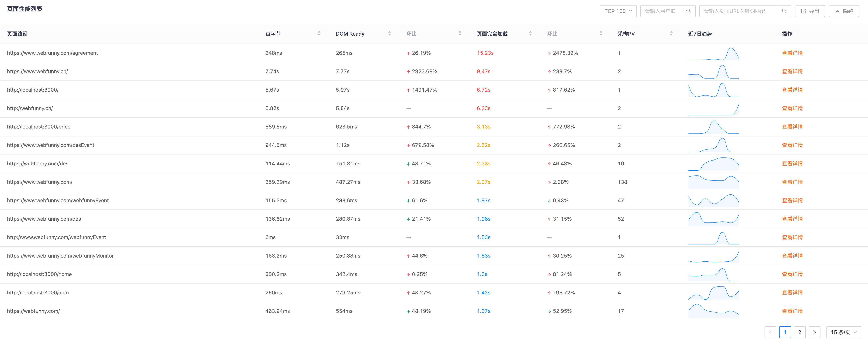Go to next page with right arrow

(814, 332)
